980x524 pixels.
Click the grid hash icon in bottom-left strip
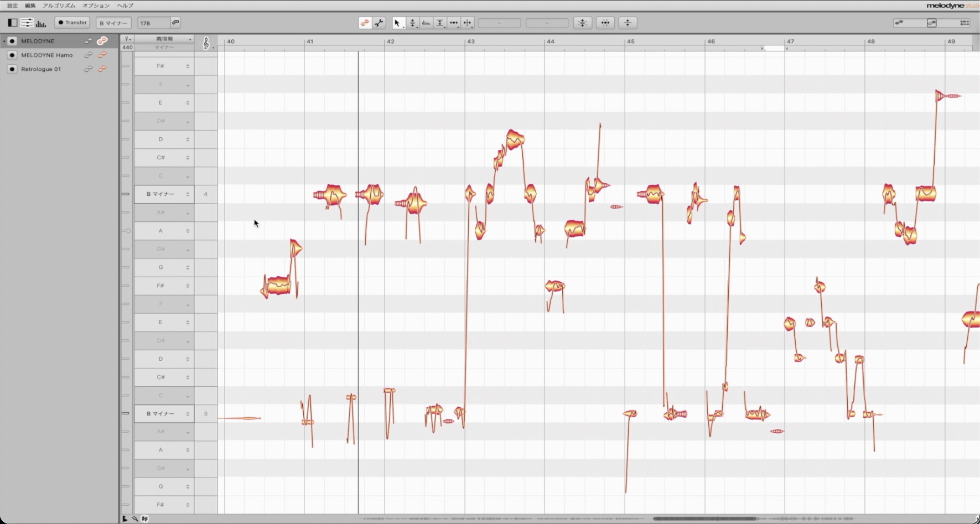[x=144, y=518]
